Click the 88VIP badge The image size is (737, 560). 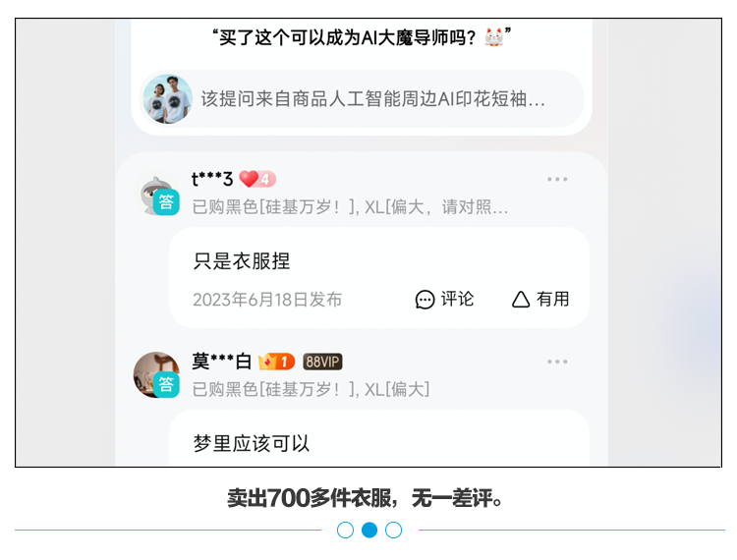[x=322, y=362]
